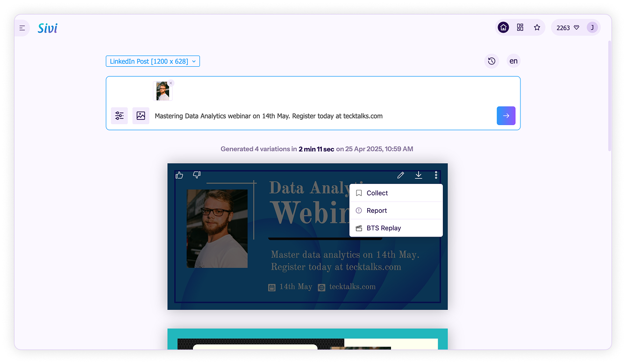The image size is (626, 364).
Task: Click the add image icon
Action: (141, 116)
